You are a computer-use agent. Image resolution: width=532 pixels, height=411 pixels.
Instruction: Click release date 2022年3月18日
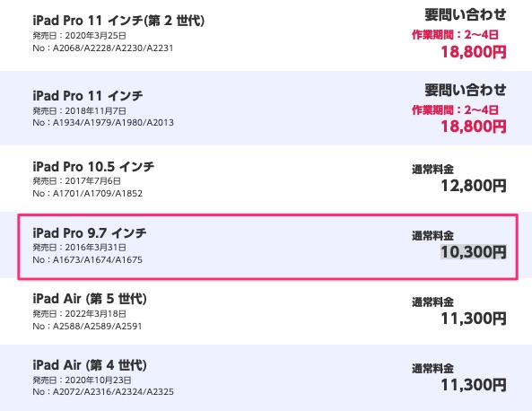[96, 313]
